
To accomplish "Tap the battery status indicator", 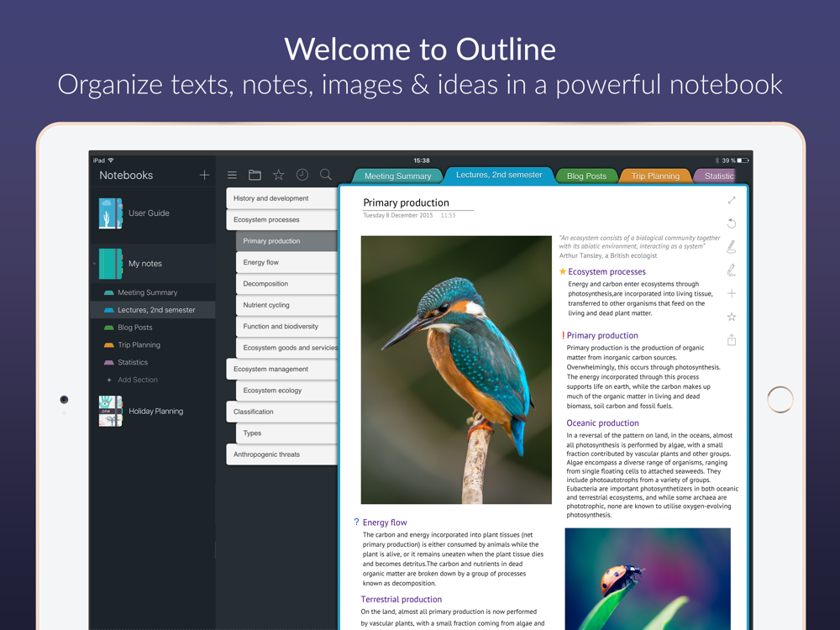I will click(x=743, y=160).
